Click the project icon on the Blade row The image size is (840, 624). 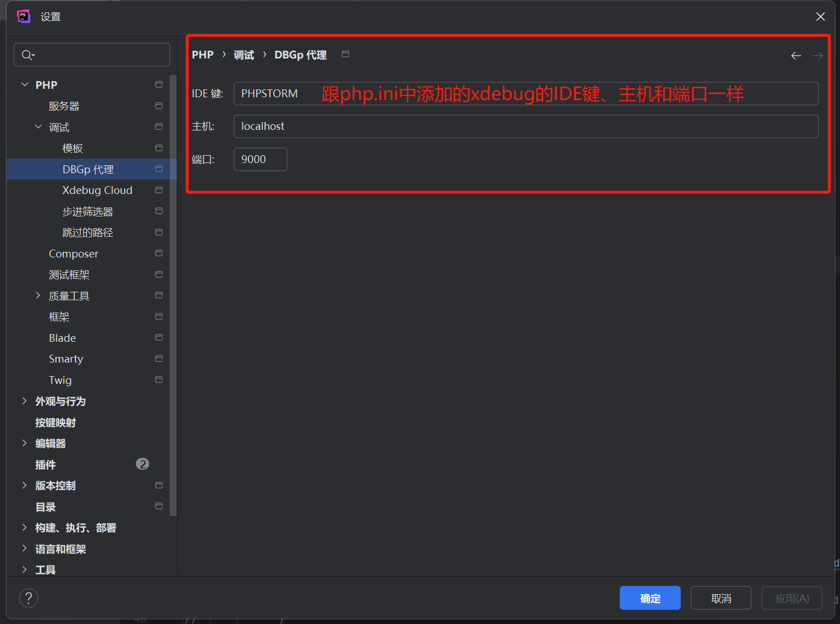pos(159,337)
